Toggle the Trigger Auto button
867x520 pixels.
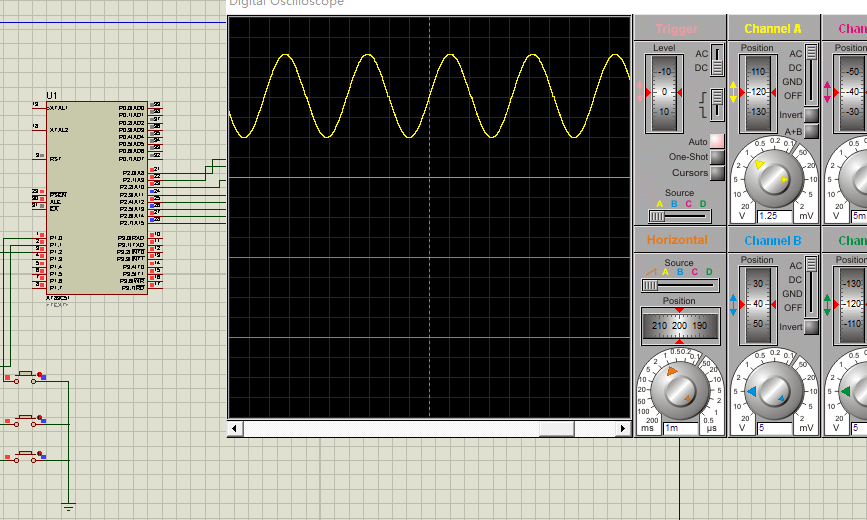click(x=717, y=141)
